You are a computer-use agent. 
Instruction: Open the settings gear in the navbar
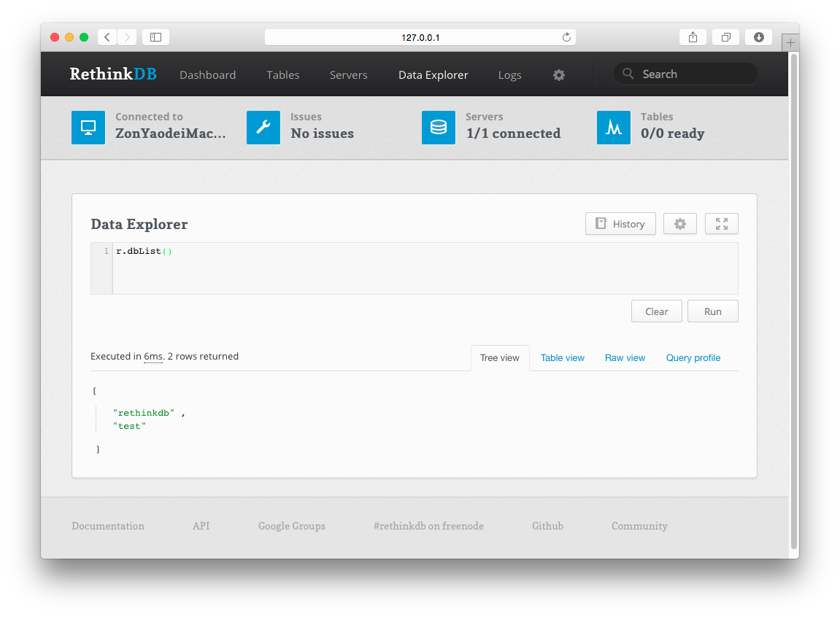559,75
